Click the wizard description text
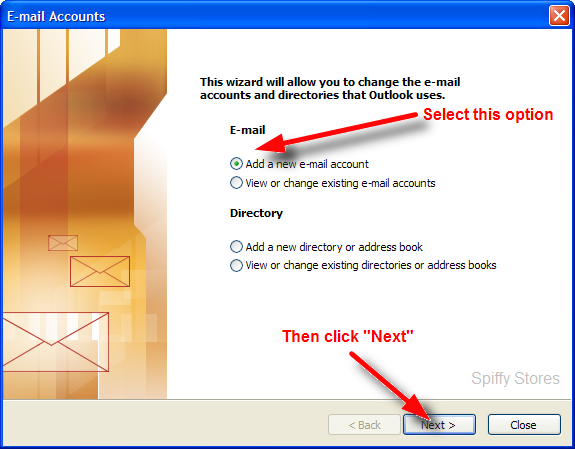This screenshot has width=575, height=449. tap(330, 88)
